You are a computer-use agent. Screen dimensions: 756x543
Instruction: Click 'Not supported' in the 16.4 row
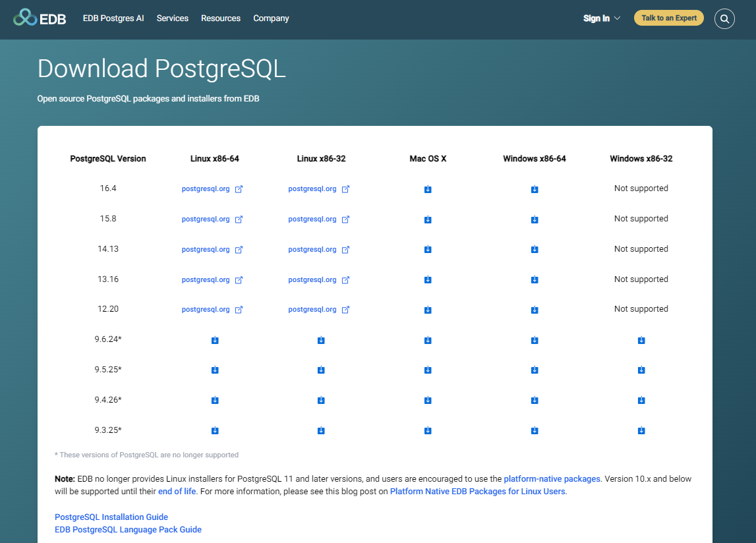click(x=641, y=188)
